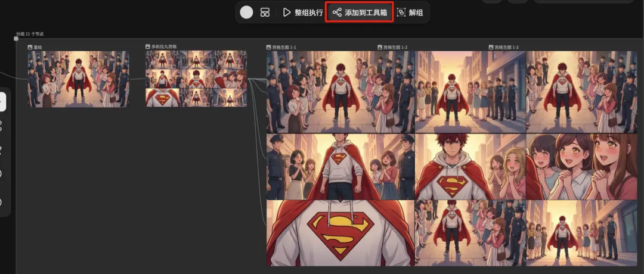Select the 重绘 node image thumbnail
Image resolution: width=644 pixels, height=274 pixels.
pos(79,79)
